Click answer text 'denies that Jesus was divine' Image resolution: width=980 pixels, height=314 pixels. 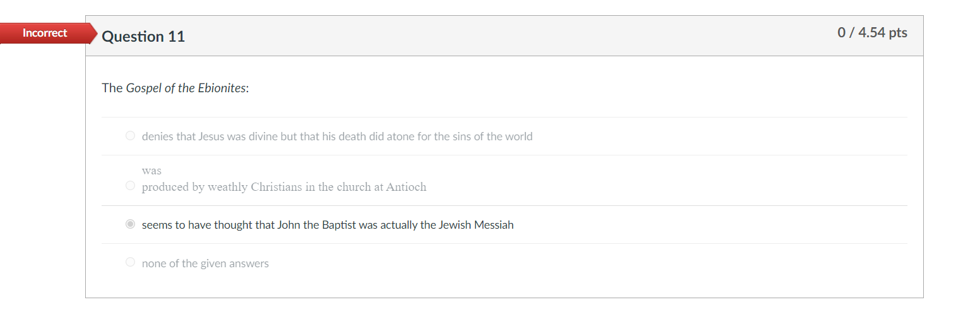click(x=210, y=136)
